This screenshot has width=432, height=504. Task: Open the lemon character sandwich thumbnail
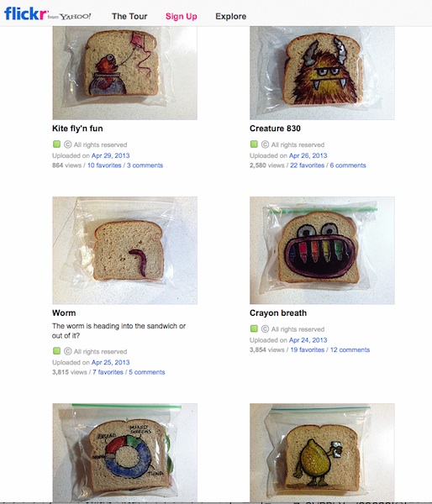point(322,453)
